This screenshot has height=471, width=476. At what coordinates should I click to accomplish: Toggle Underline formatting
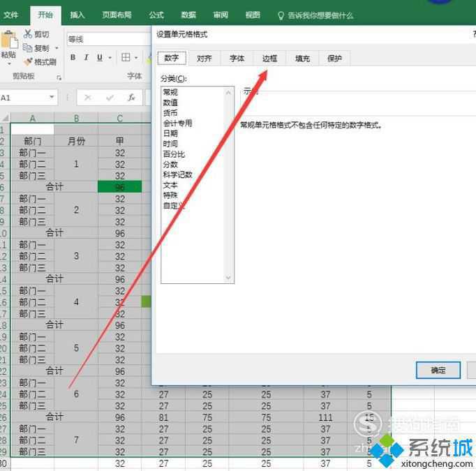100,57
